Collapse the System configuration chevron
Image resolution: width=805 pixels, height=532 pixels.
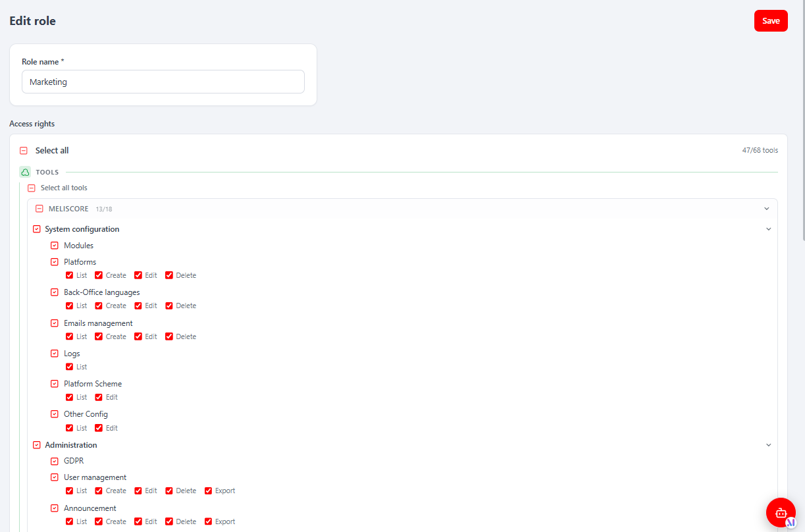(x=768, y=229)
